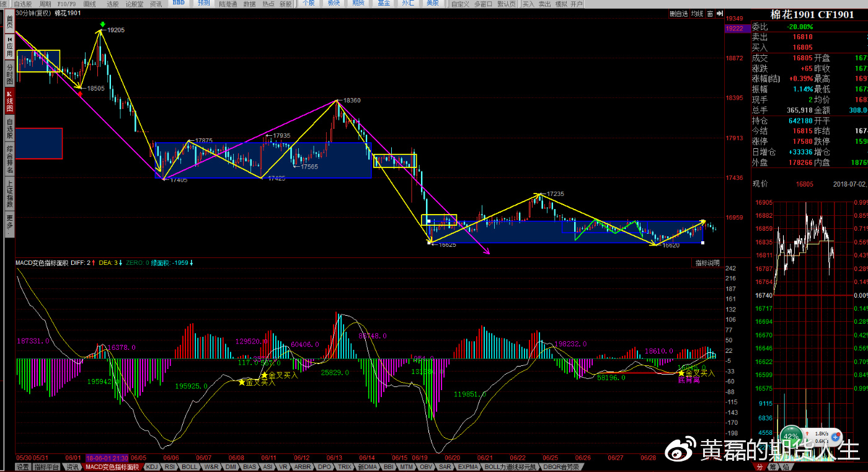Open 论股堂 forum
Screen dimensions: 868x472
(134, 4)
